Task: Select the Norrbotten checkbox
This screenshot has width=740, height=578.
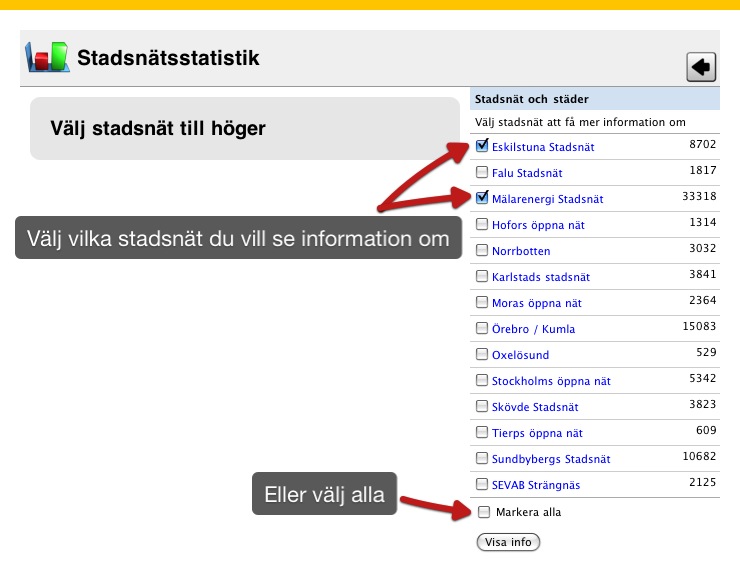Action: 482,250
